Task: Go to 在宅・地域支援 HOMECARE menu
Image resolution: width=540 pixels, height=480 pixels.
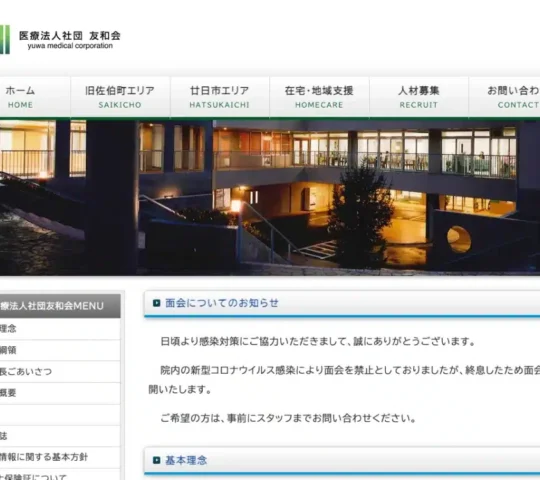Action: pyautogui.click(x=319, y=97)
